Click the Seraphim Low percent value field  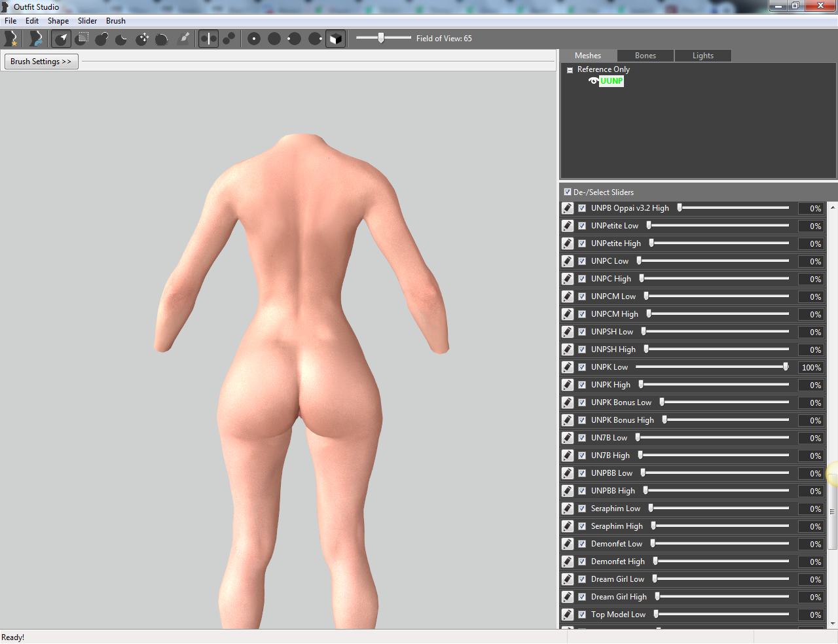811,509
